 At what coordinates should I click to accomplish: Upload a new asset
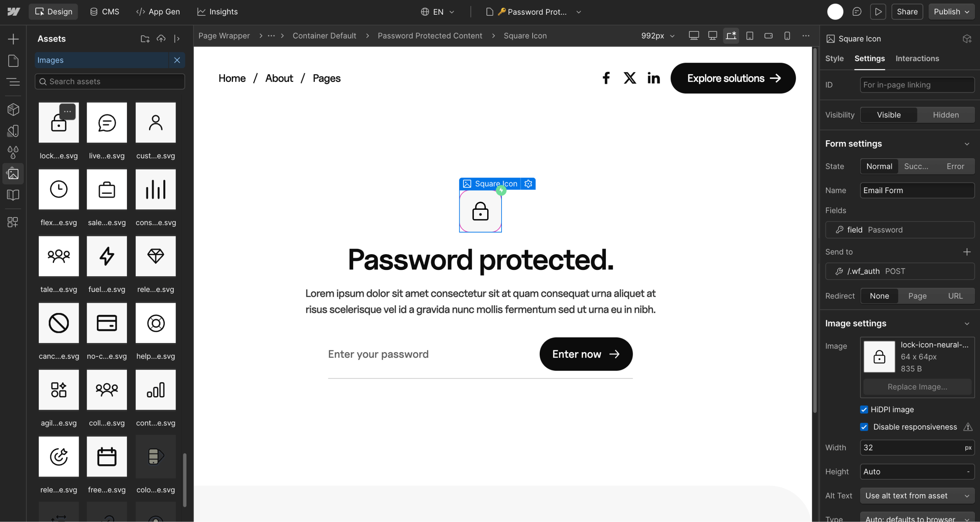(161, 38)
